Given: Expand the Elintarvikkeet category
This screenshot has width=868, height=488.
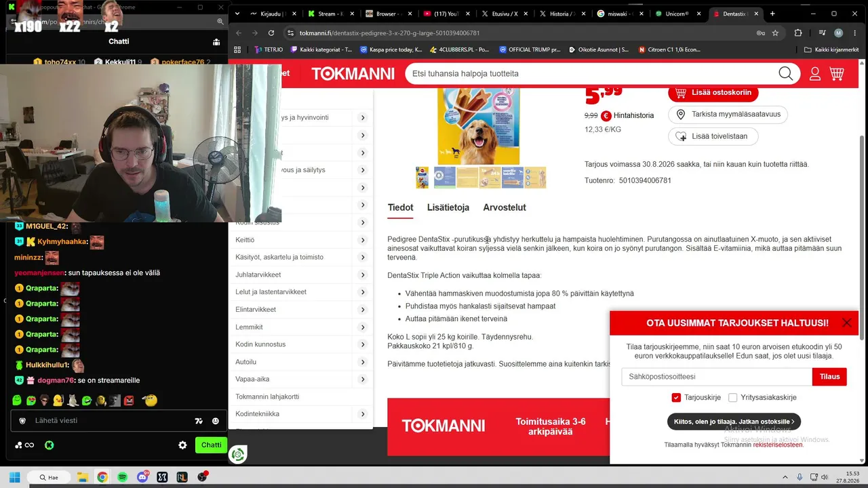Looking at the screenshot, I should click(x=363, y=310).
